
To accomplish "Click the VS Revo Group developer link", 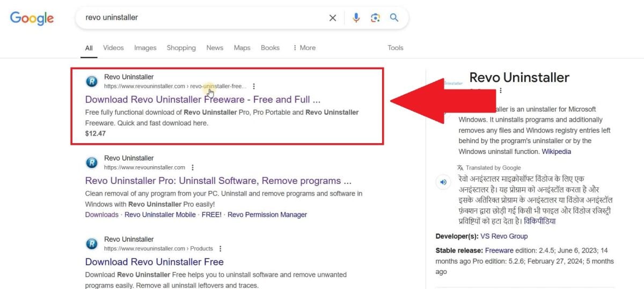I will coord(504,236).
